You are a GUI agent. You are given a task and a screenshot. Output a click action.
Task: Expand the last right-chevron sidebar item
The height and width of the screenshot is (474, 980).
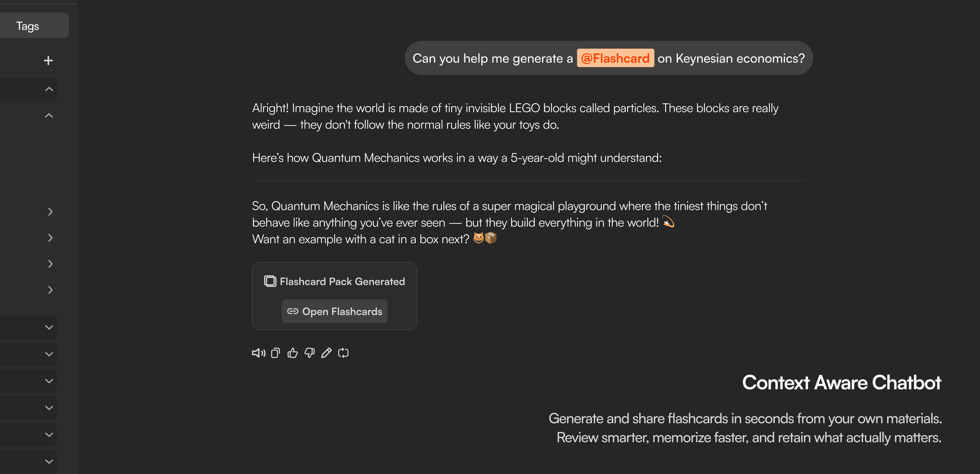[x=50, y=290]
